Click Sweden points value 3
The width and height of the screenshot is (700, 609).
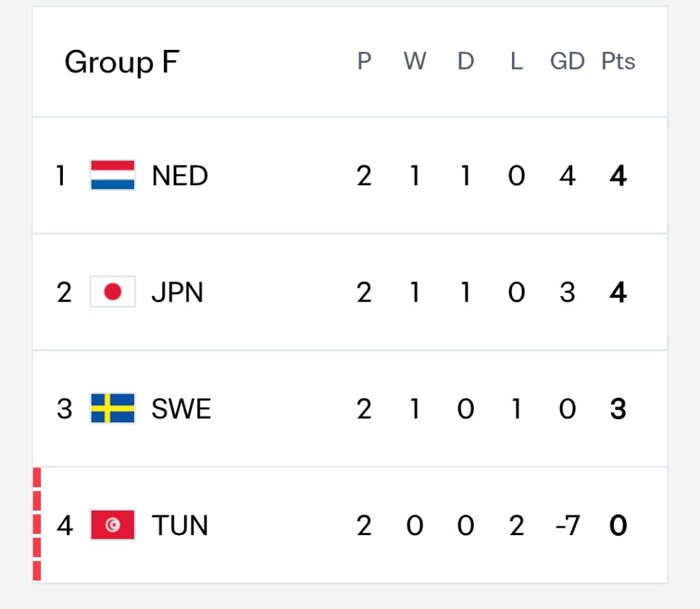(x=618, y=409)
